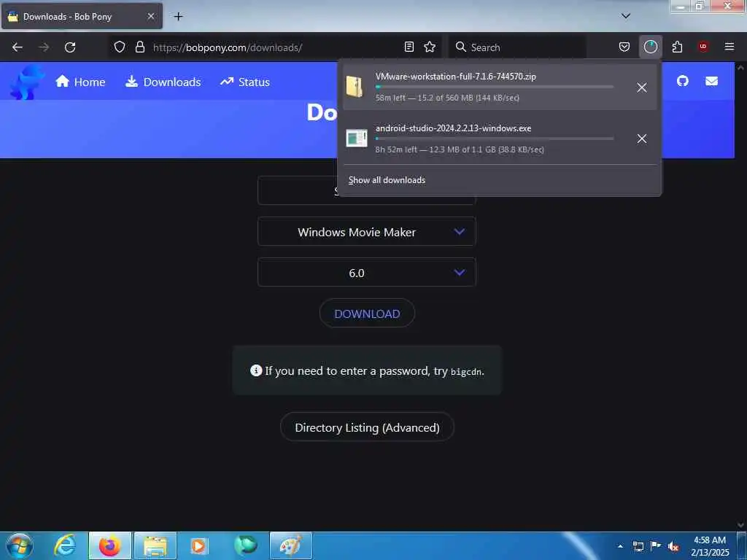The width and height of the screenshot is (747, 560).
Task: List all tabs with the chevron button
Action: [x=626, y=16]
